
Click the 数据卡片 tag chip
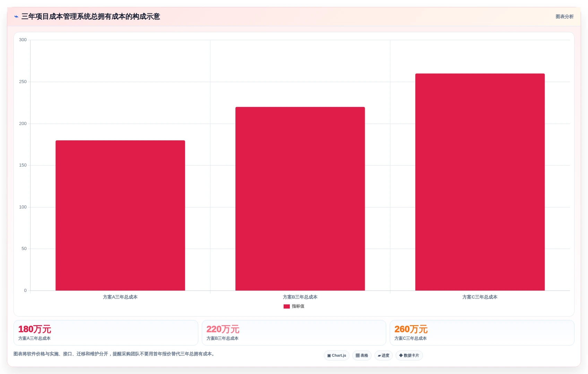click(409, 356)
